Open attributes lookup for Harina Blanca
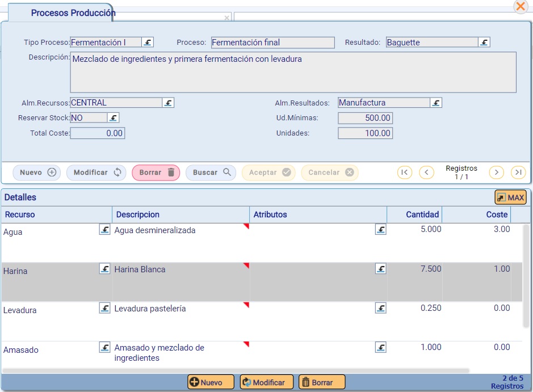 [x=381, y=269]
